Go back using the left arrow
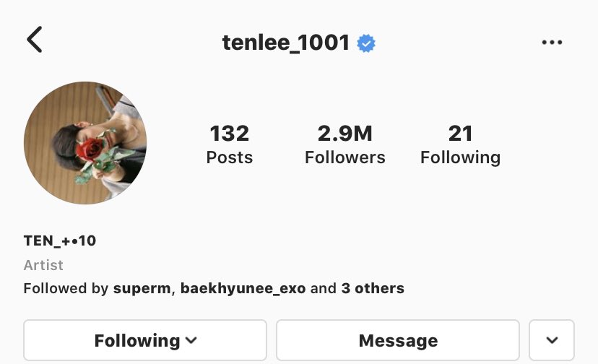598x364 pixels. click(x=35, y=39)
